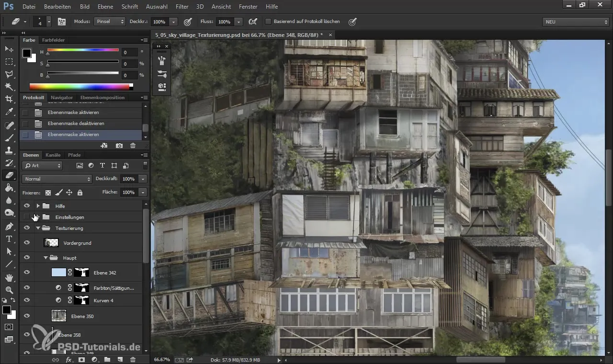Select the Brush tool
This screenshot has width=613, height=364.
[x=9, y=138]
